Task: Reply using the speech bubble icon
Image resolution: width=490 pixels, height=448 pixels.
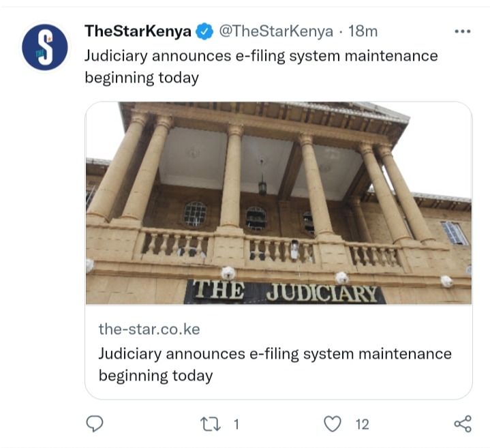Action: (x=95, y=424)
